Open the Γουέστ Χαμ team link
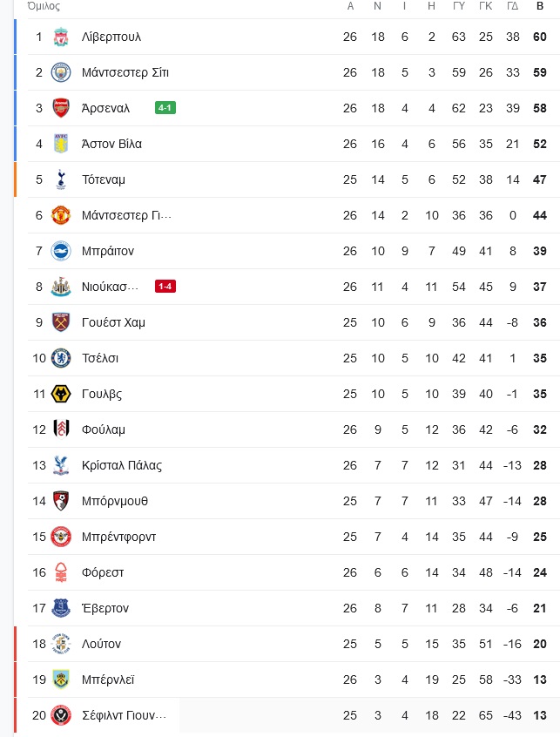560x737 pixels. tap(113, 322)
